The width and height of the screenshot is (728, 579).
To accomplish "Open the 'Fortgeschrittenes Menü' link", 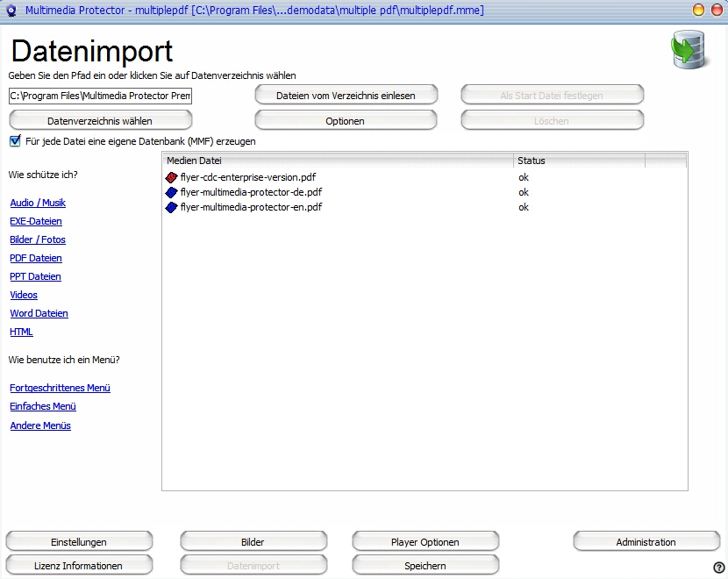I will click(60, 388).
